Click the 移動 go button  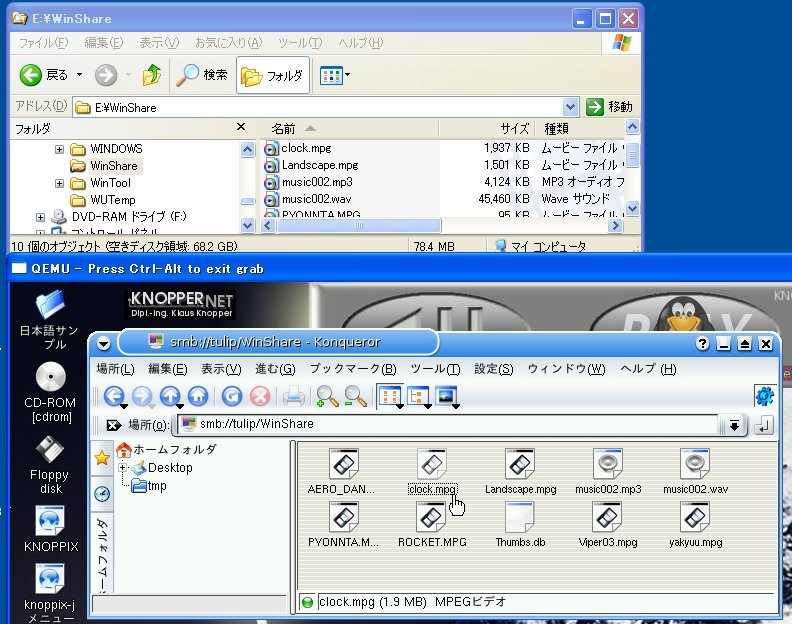click(x=609, y=107)
